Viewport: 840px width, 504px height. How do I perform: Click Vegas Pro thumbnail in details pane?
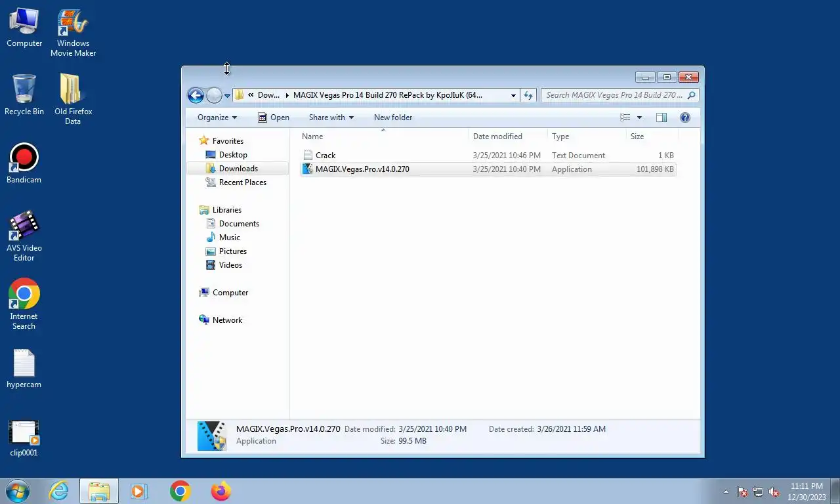[x=212, y=436]
